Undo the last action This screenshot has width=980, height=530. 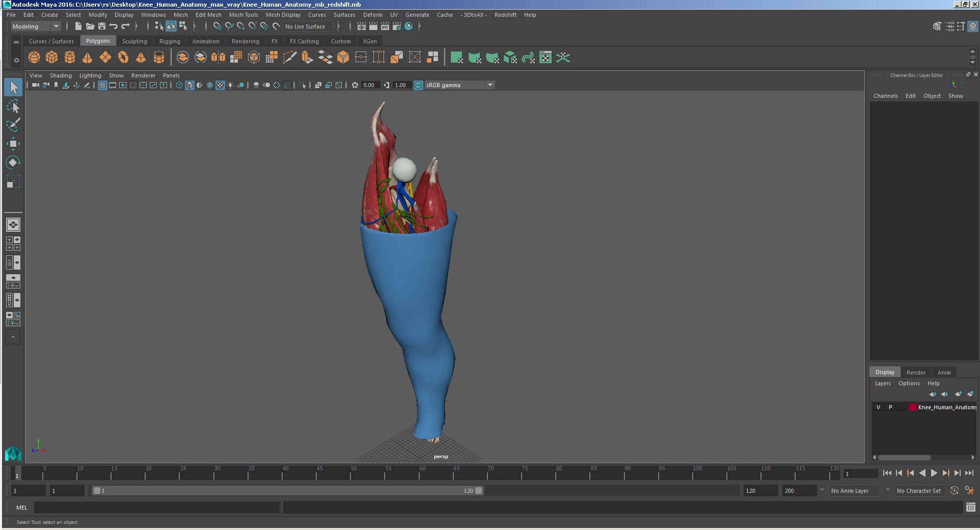pyautogui.click(x=114, y=26)
